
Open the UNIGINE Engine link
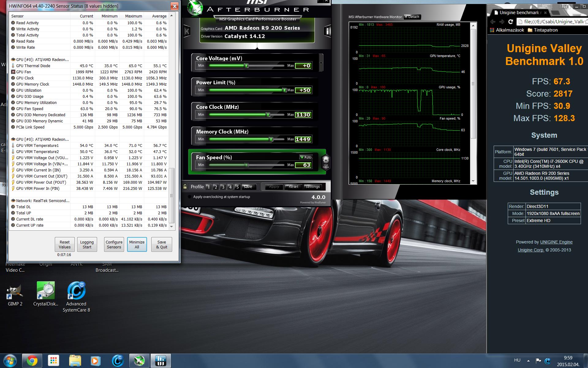pos(556,242)
